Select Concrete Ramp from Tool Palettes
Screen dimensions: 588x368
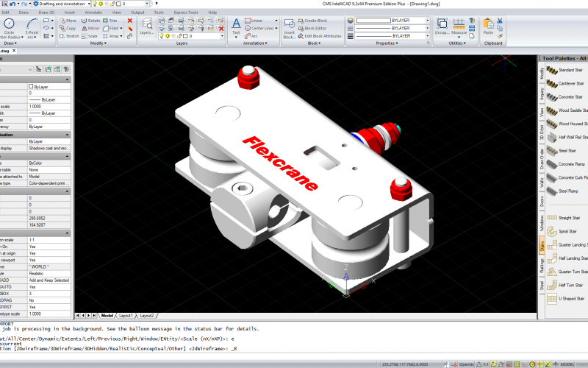pos(566,164)
